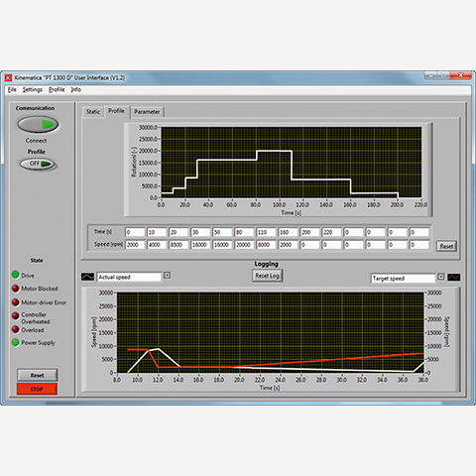This screenshot has height=476, width=476.
Task: Click the Motor Blocked indicator light
Action: pyautogui.click(x=16, y=289)
